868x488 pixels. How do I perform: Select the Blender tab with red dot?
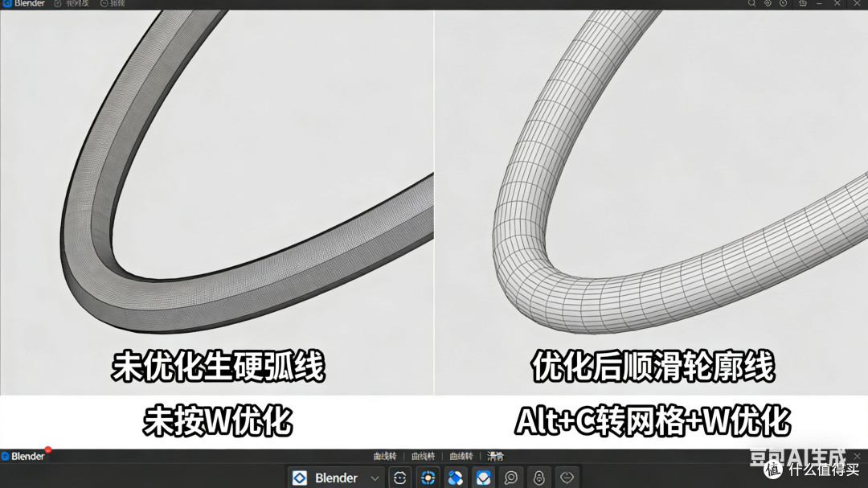click(23, 456)
